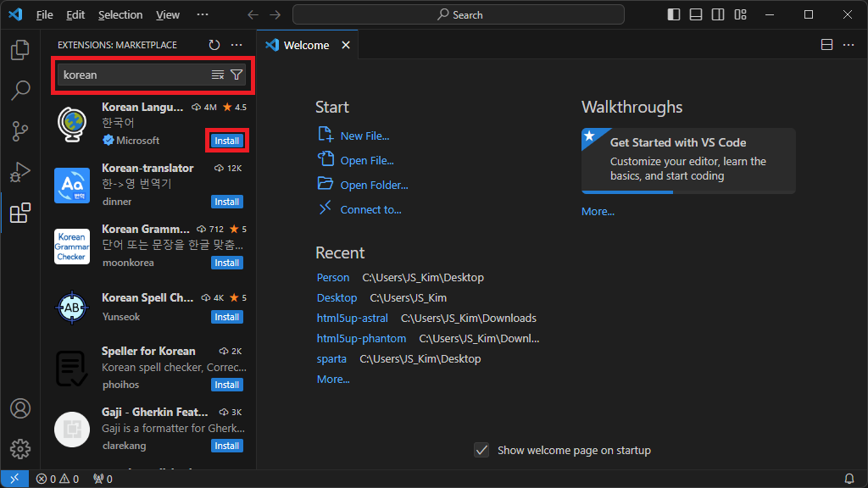Install the Korean Spell Checker by Yunseok
The width and height of the screenshot is (868, 488).
click(x=227, y=317)
